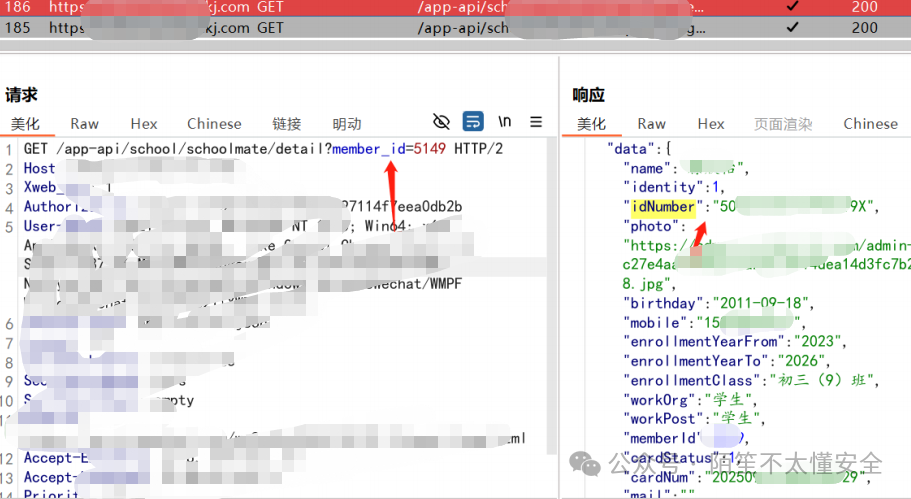
Task: Click the "mobile" key in response
Action: [x=655, y=322]
